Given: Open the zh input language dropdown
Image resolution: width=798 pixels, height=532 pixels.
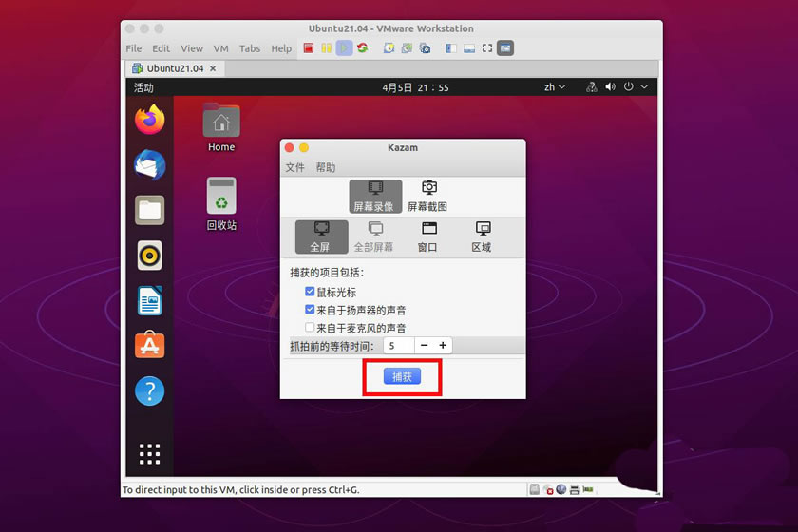Looking at the screenshot, I should pos(555,87).
